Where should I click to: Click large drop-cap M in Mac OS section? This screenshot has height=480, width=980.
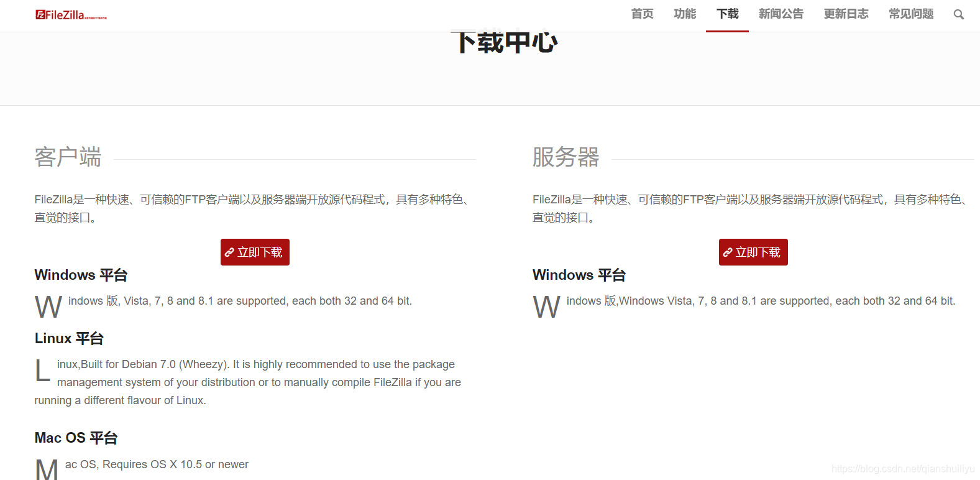(x=47, y=469)
